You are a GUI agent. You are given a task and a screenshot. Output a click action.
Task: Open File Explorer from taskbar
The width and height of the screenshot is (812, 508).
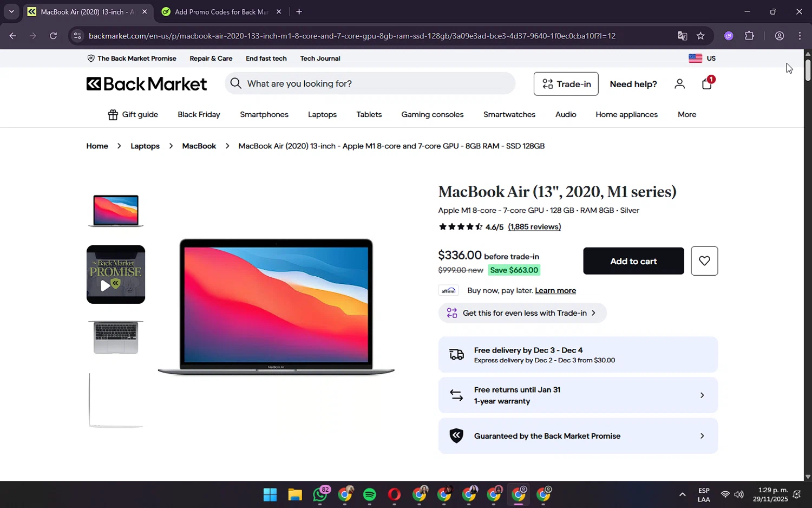(295, 494)
